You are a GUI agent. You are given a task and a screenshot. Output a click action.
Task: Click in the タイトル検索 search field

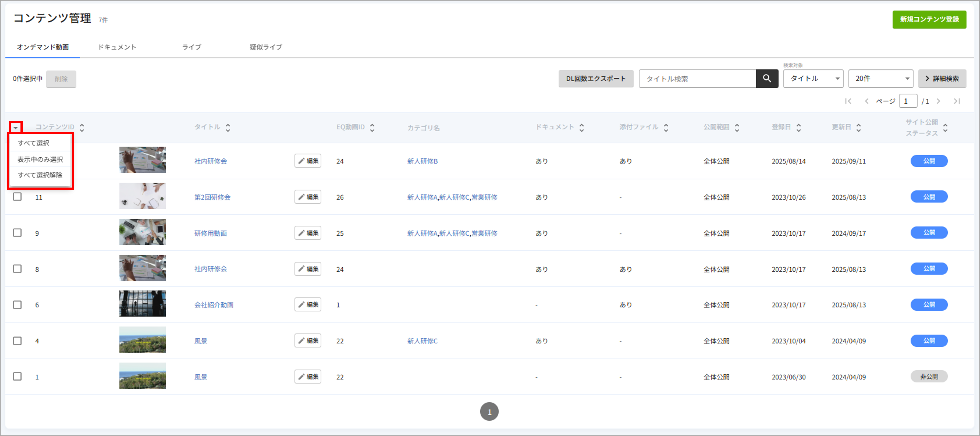click(697, 79)
